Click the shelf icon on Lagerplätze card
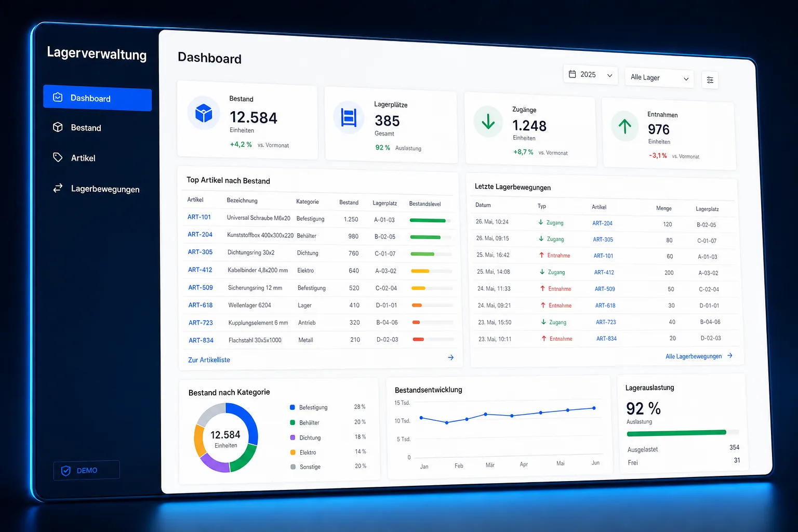Viewport: 798px width, 532px height. pos(349,117)
